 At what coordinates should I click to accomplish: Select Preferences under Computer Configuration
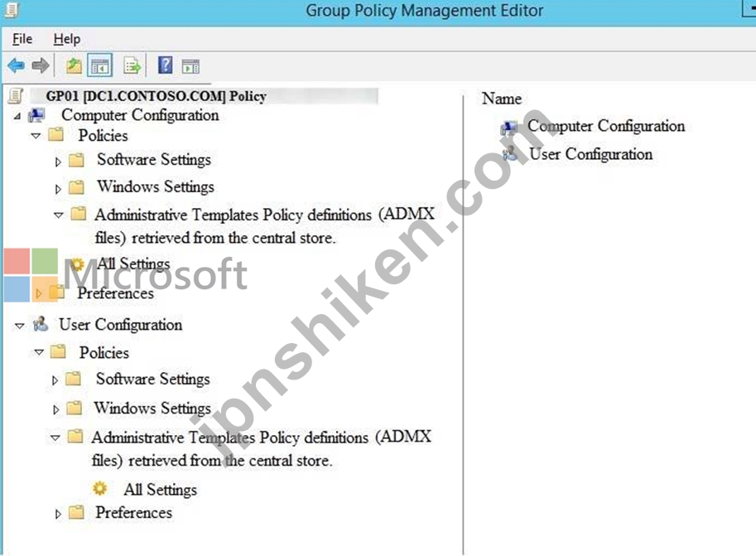tap(116, 293)
